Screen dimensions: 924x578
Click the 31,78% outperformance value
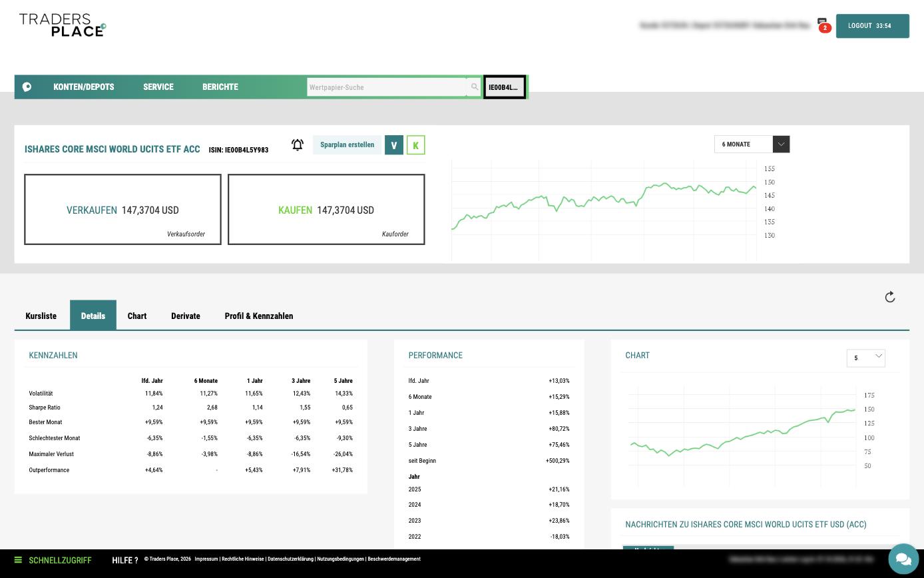[342, 470]
